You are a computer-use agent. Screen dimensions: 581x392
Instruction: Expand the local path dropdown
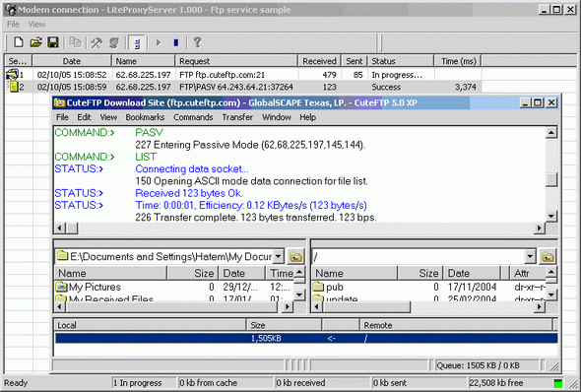pos(279,256)
